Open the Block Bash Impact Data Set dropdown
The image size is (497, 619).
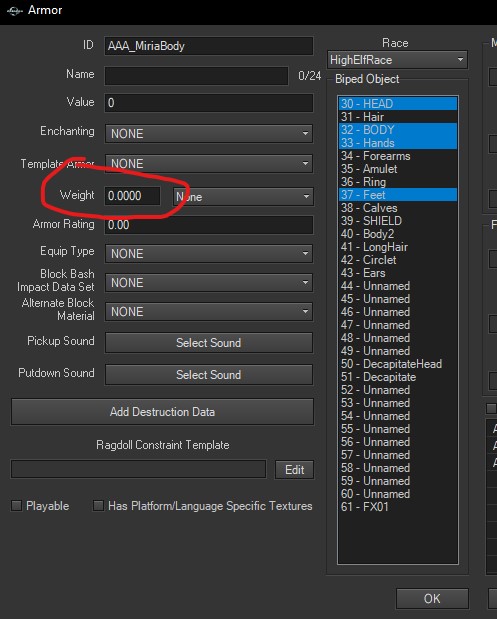tap(209, 283)
